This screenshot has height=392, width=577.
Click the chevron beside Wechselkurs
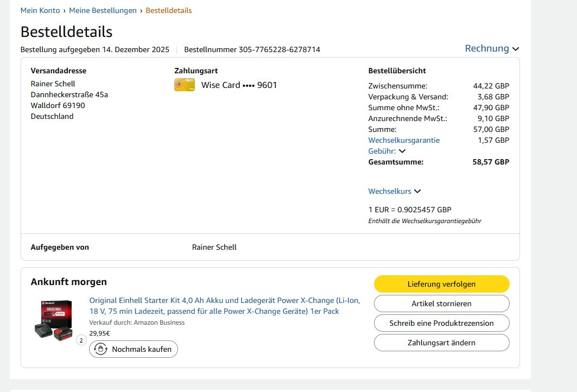417,192
